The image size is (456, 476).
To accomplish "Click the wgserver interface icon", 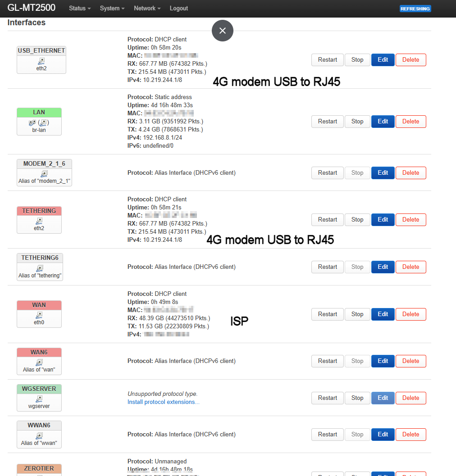I will point(39,399).
